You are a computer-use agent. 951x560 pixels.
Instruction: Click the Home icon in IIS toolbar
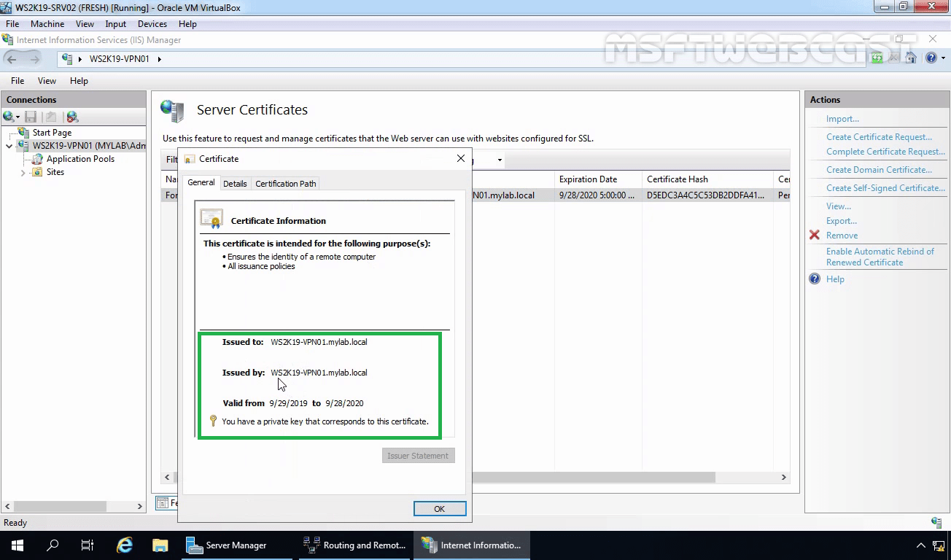(x=910, y=58)
